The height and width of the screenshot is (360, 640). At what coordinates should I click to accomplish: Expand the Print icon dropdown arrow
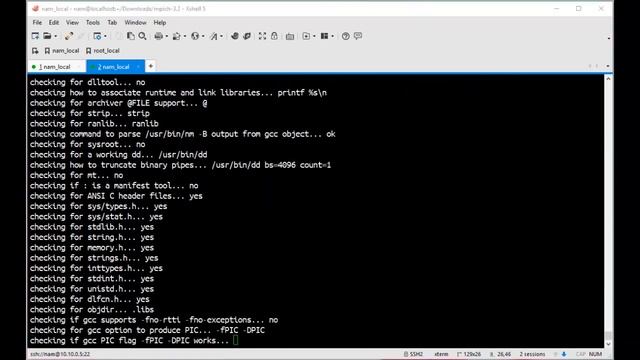point(167,36)
